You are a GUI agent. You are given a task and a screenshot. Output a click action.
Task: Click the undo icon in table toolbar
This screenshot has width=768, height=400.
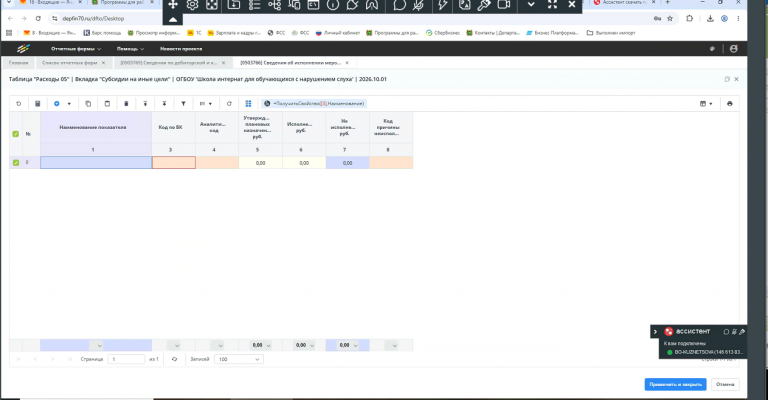pyautogui.click(x=19, y=104)
